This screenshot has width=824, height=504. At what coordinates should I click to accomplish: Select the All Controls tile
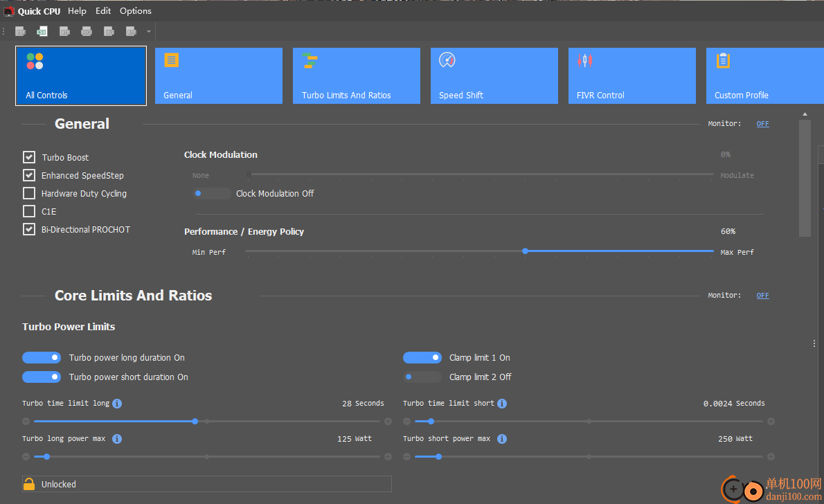(x=81, y=75)
